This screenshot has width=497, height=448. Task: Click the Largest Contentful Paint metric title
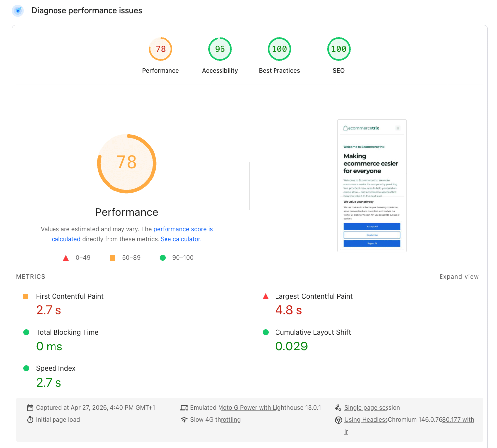(314, 296)
